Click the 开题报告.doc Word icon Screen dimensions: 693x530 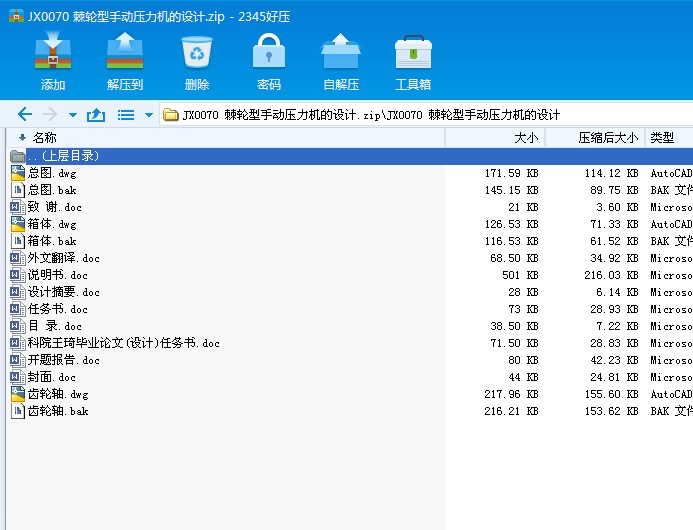pos(17,360)
